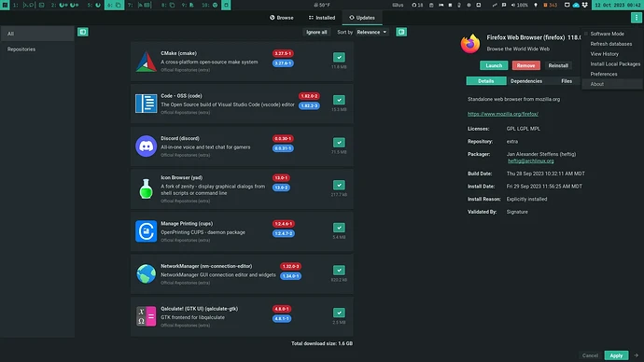644x362 pixels.
Task: Toggle the left sidebar panel button
Action: (x=82, y=32)
